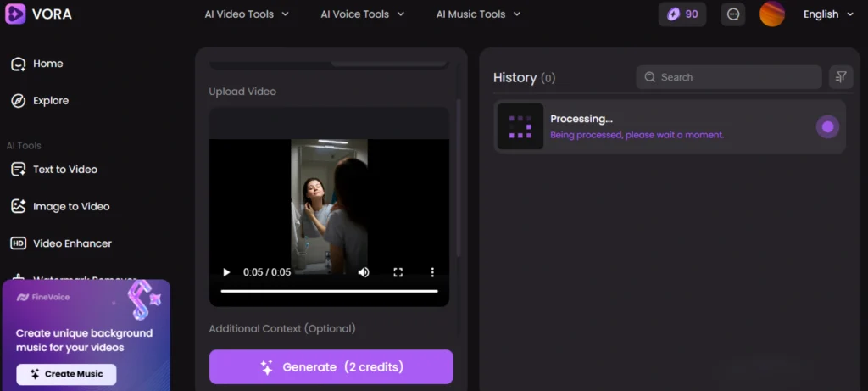868x391 pixels.
Task: Click 'Being processed, please wait' message
Action: [637, 135]
